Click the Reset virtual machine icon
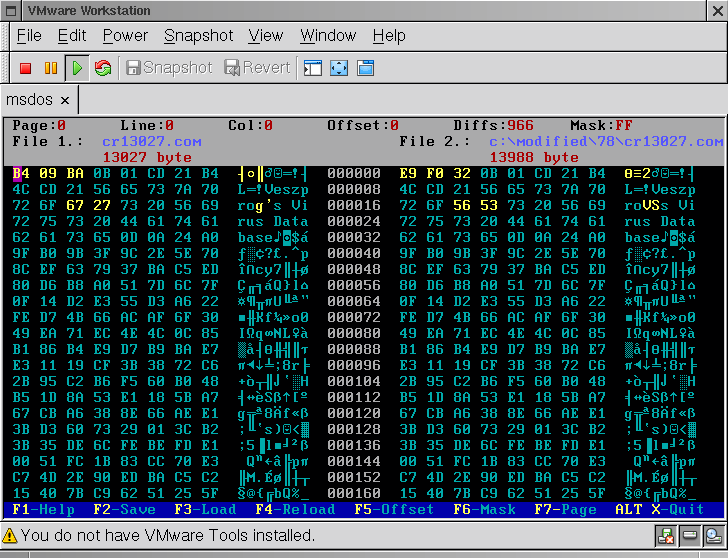Screen dimensions: 728x558 [x=102, y=68]
